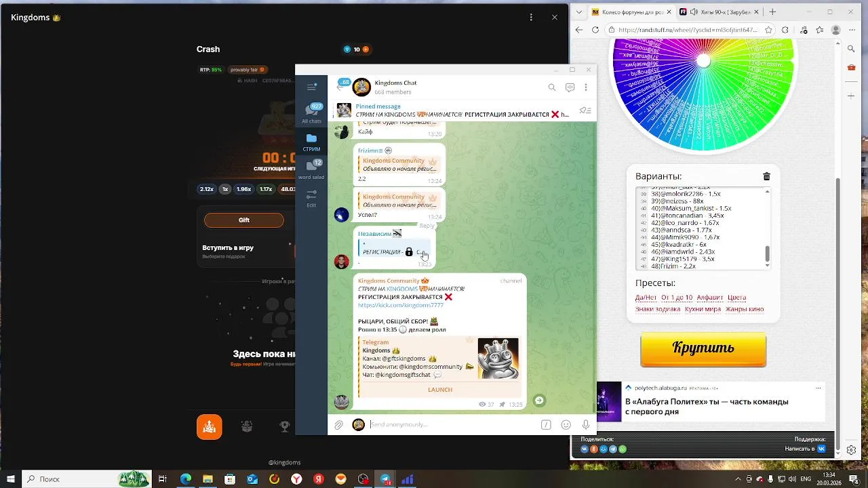Screen dimensions: 868x488
Task: Open the kick.com/kingdoms7777 link
Action: (401, 305)
